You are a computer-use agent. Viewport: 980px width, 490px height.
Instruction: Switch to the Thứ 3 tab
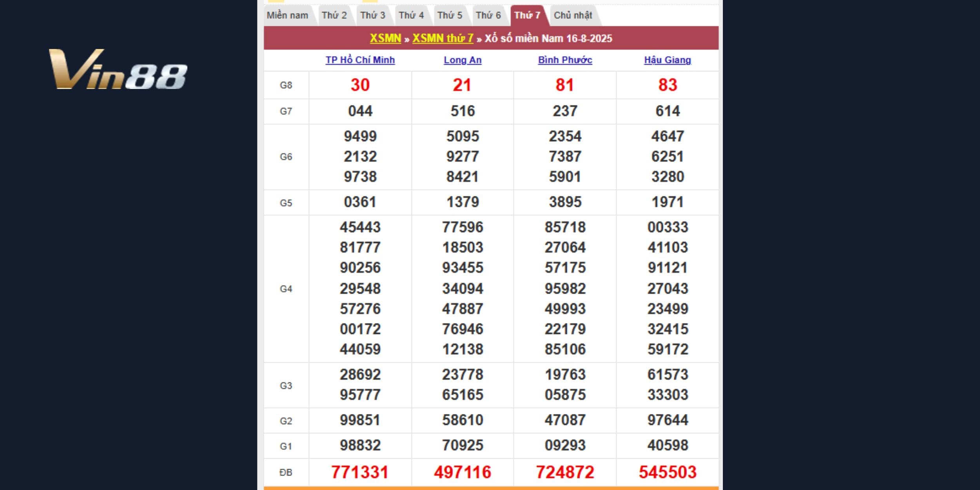(x=373, y=15)
